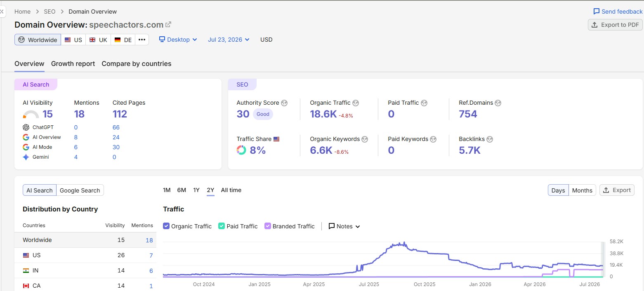Uncheck the Paid Traffic checkbox
The width and height of the screenshot is (644, 291).
pyautogui.click(x=222, y=226)
